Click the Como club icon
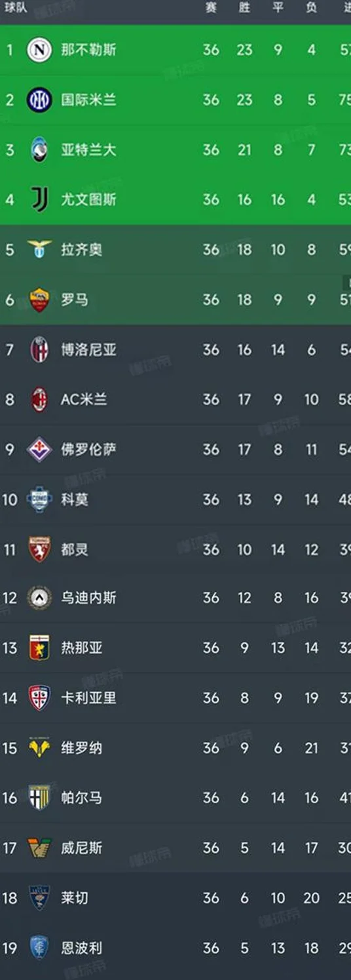This screenshot has height=980, width=351. [x=39, y=499]
